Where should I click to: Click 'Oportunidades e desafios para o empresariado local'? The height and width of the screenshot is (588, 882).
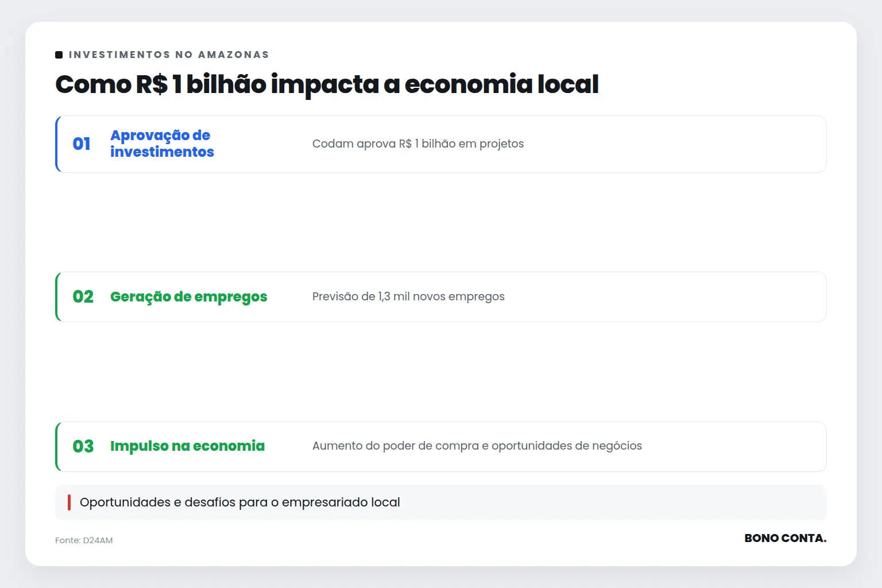coord(240,502)
